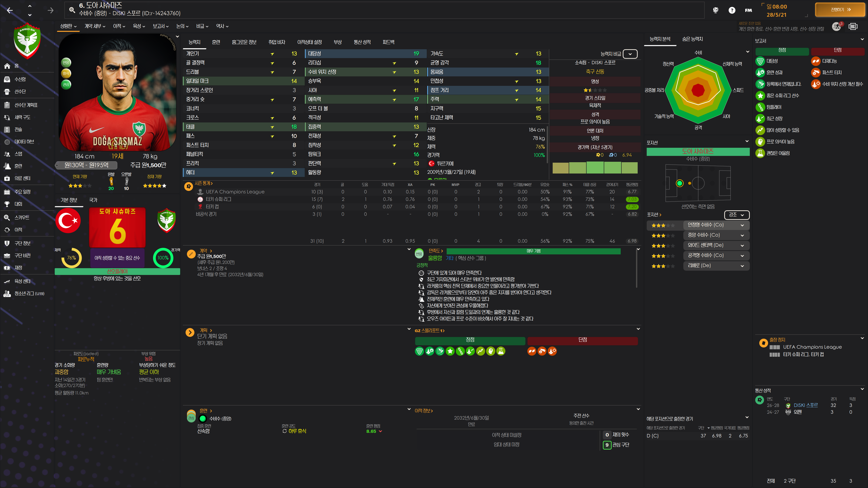
Task: Select the green defender position dot on pitch
Action: pos(679,183)
